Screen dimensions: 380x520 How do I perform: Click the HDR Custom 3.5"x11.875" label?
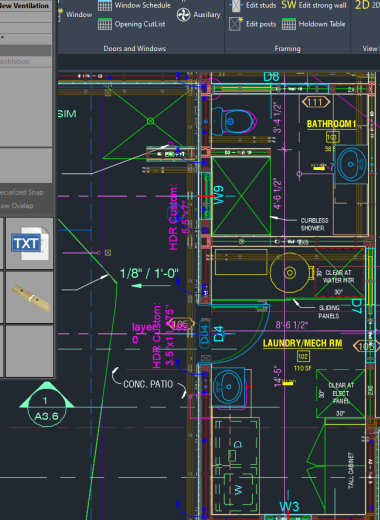click(x=163, y=336)
